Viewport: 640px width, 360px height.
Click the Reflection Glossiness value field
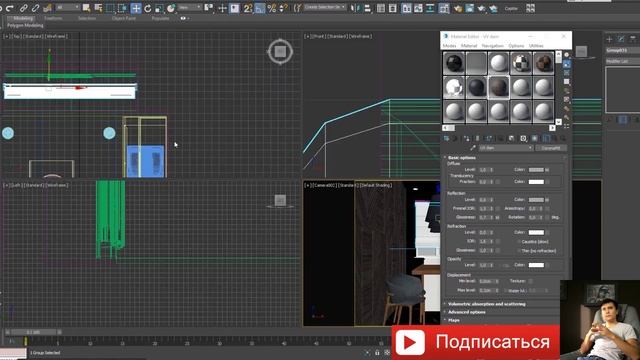tap(484, 217)
